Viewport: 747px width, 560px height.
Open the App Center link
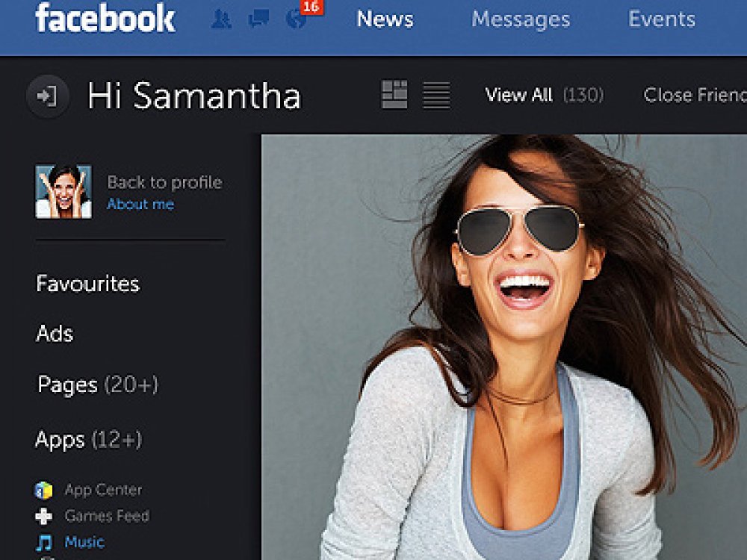tap(103, 490)
